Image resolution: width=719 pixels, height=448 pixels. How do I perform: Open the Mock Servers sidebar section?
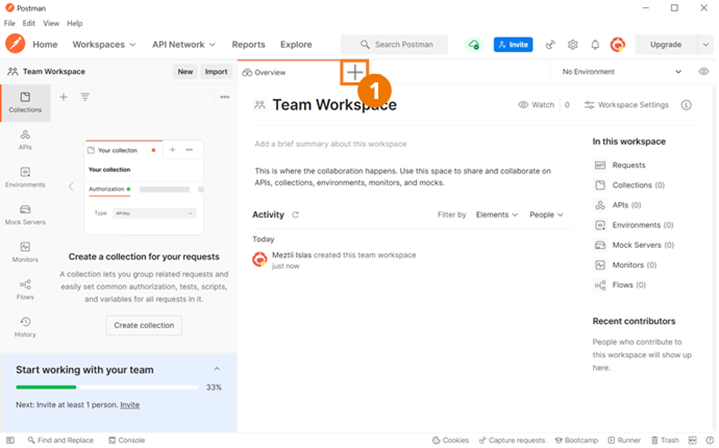pos(25,215)
